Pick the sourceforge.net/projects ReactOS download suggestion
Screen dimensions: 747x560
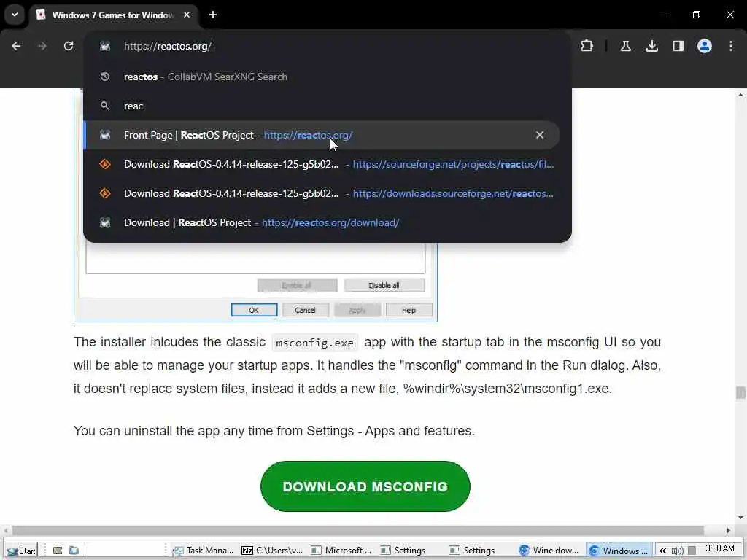322,164
